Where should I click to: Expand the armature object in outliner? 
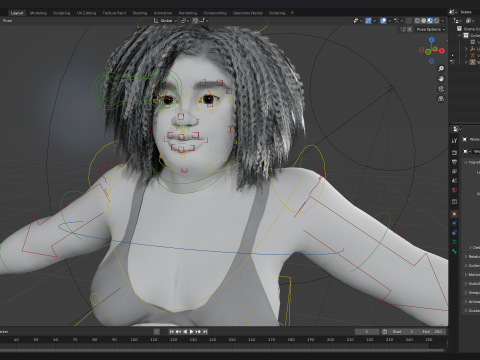(x=466, y=62)
